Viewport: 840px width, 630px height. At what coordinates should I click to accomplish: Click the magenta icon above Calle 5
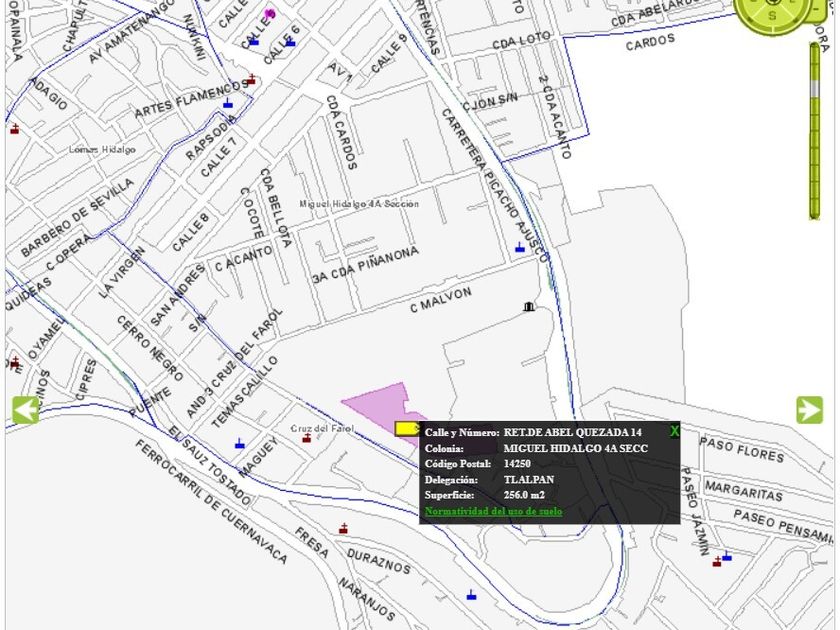(270, 13)
